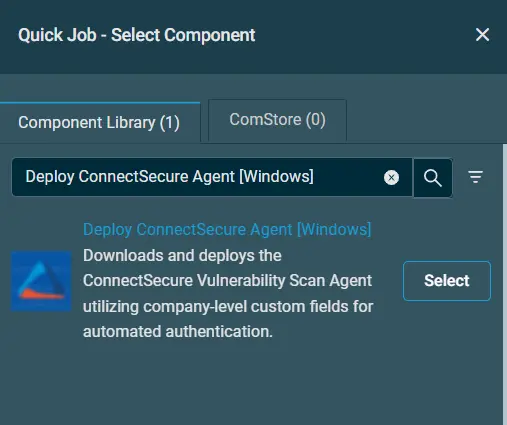Viewport: 507px width, 425px height.
Task: Click the Quick Job - Select Component title
Action: [137, 35]
